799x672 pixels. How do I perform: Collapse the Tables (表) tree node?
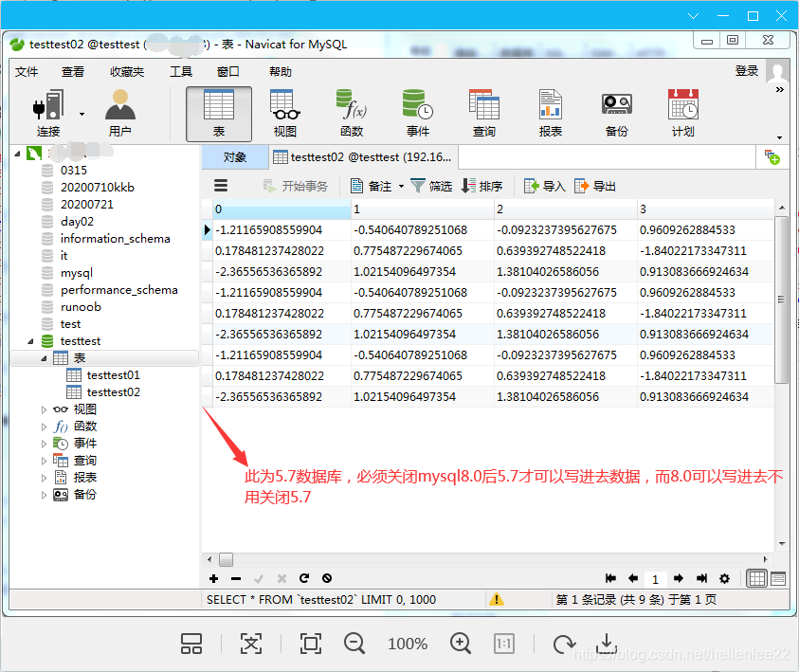[44, 358]
